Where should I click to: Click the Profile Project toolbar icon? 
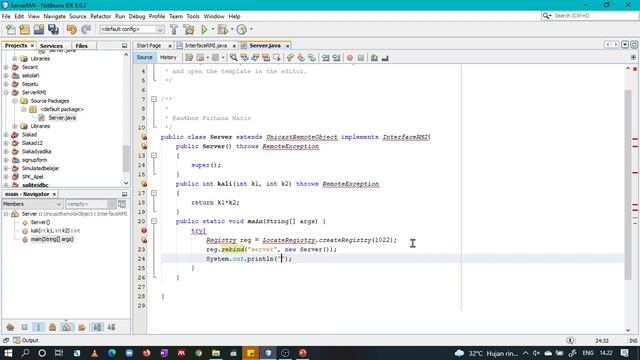coord(242,29)
